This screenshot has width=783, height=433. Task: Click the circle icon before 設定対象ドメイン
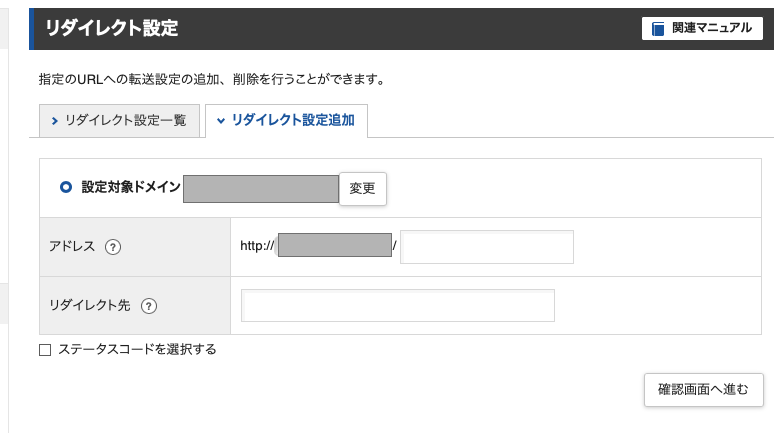(x=66, y=187)
